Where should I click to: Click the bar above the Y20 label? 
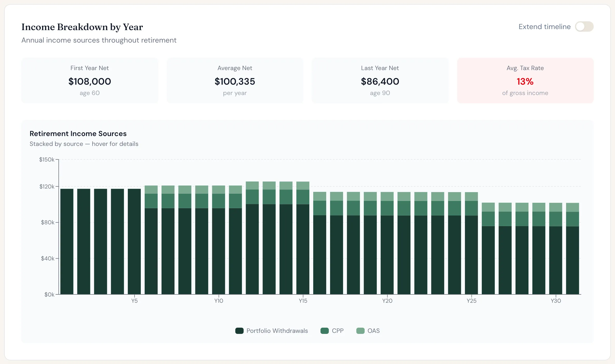[x=387, y=243]
